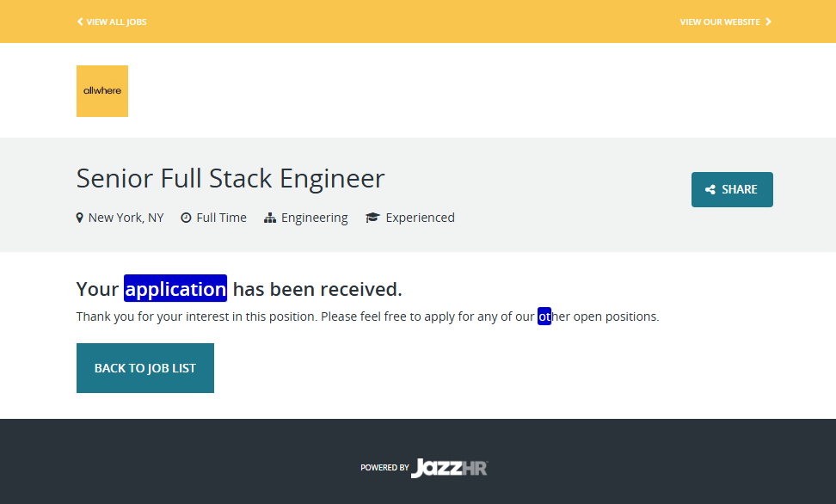
Task: Click the left chevron beside View All Jobs
Action: pos(80,22)
